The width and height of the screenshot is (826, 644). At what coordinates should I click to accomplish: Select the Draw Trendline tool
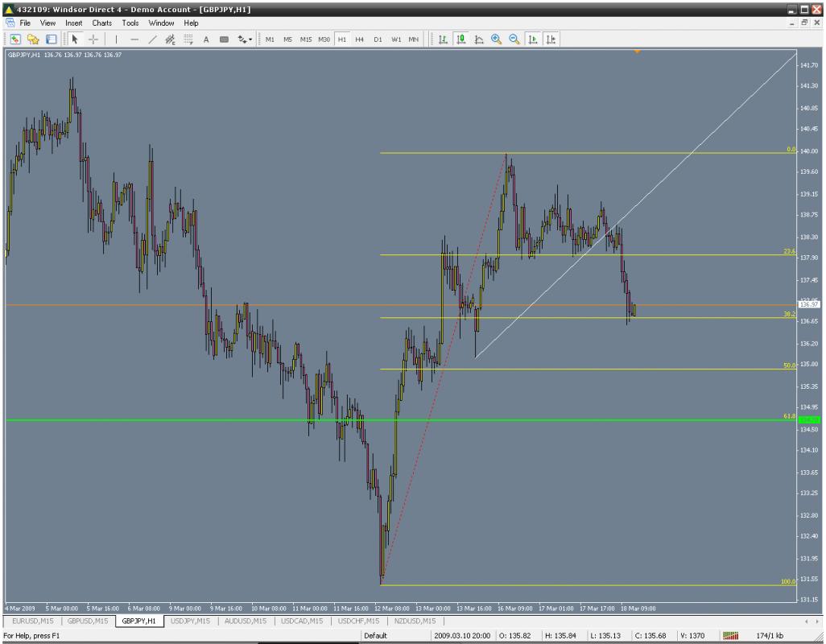151,39
